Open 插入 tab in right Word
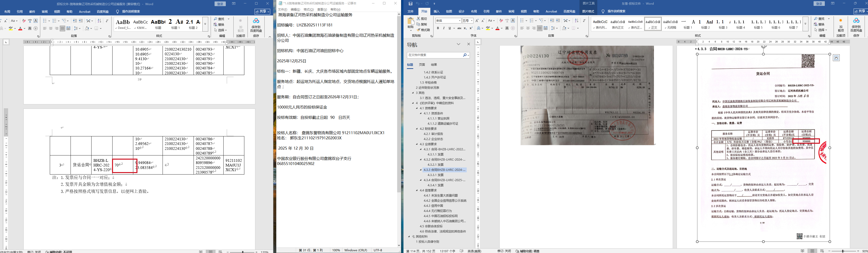Screen dimensions: 868x253 click(x=436, y=11)
